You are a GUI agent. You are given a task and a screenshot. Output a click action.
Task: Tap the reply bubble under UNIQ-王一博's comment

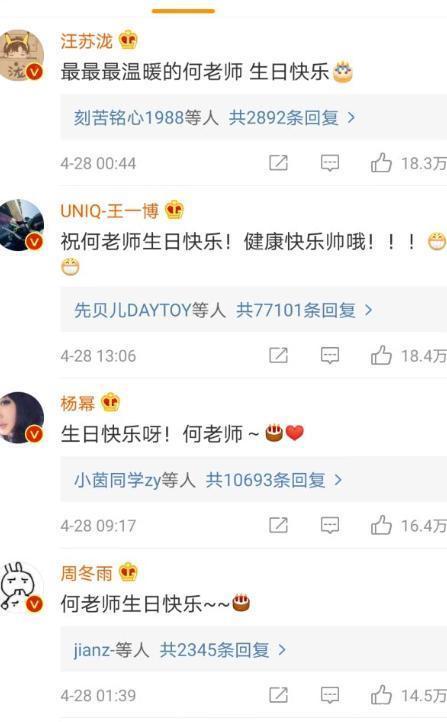330,355
